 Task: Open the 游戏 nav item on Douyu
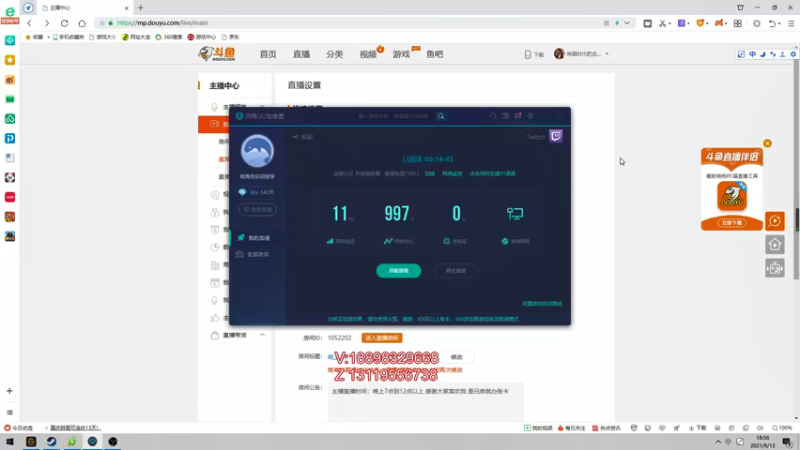pyautogui.click(x=401, y=54)
